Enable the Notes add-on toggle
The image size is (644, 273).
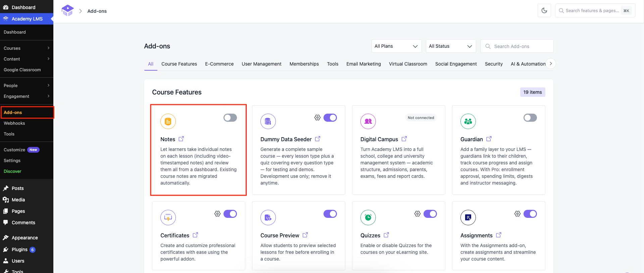230,118
